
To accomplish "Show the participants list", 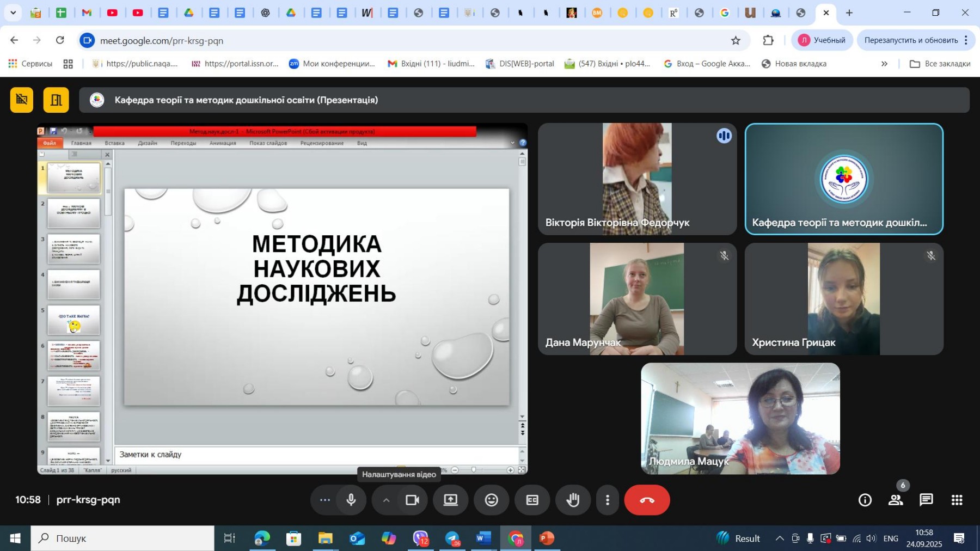I will (x=896, y=500).
